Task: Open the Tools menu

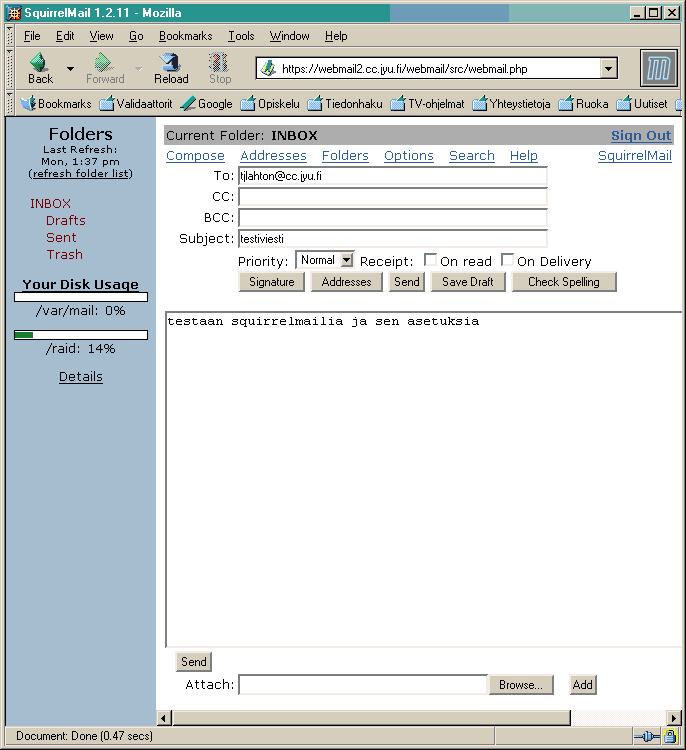Action: 241,36
